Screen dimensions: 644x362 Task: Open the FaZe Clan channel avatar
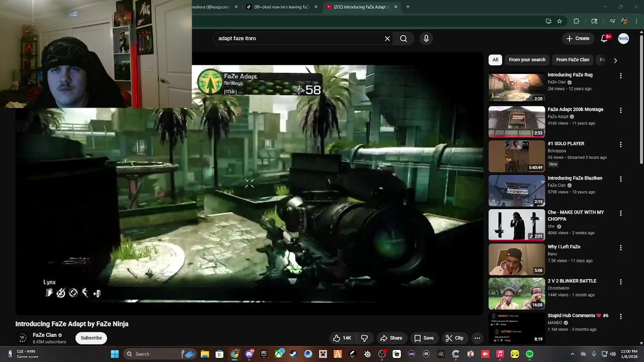point(22,338)
